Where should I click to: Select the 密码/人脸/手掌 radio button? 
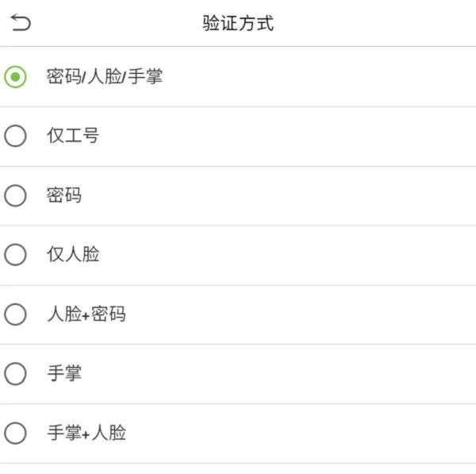tap(15, 77)
